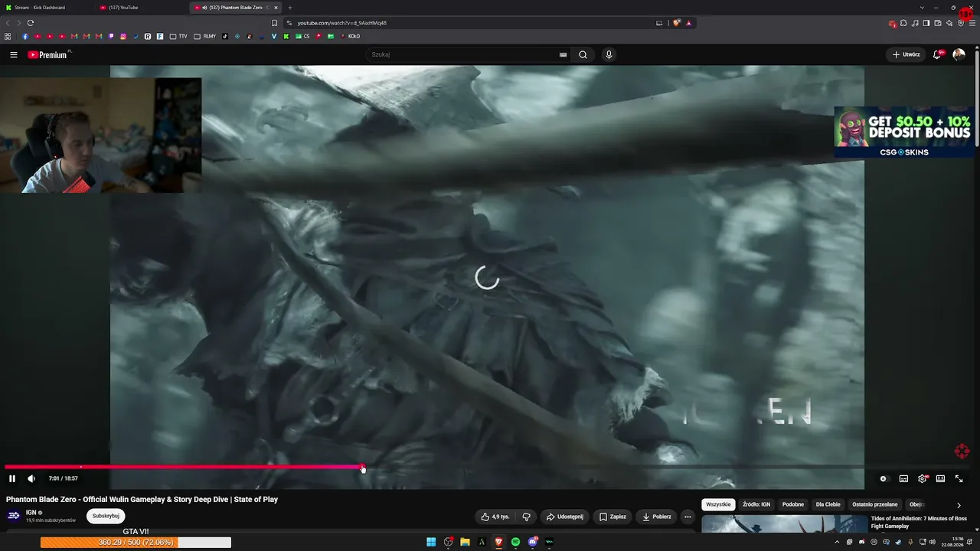Open the TTV bookmarks folder
Image resolution: width=980 pixels, height=551 pixels.
tap(178, 36)
